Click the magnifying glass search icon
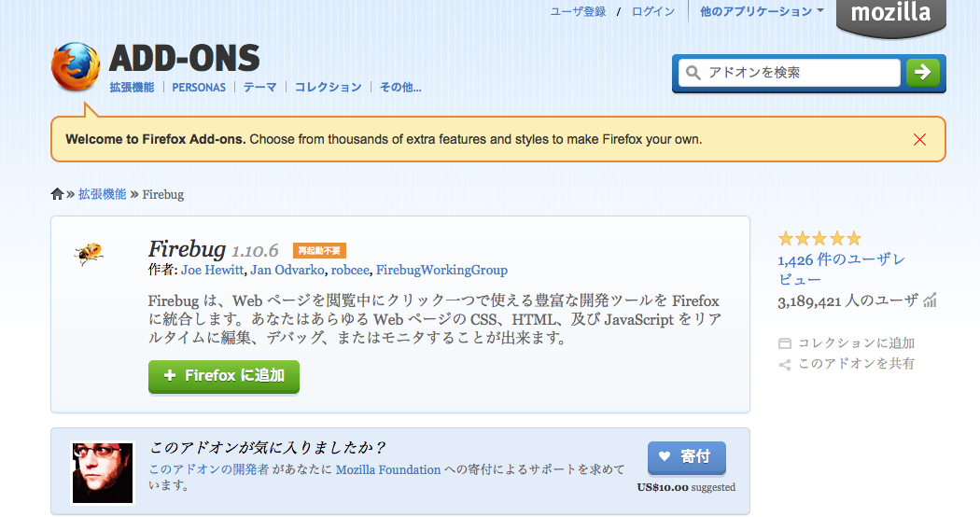This screenshot has width=980, height=517. (x=693, y=73)
